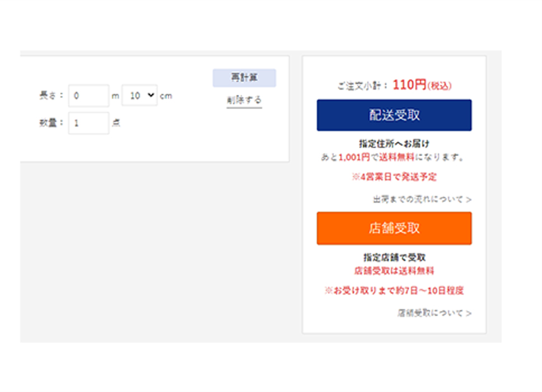This screenshot has width=542, height=392.
Task: Click the 削除する delete link
Action: (244, 100)
